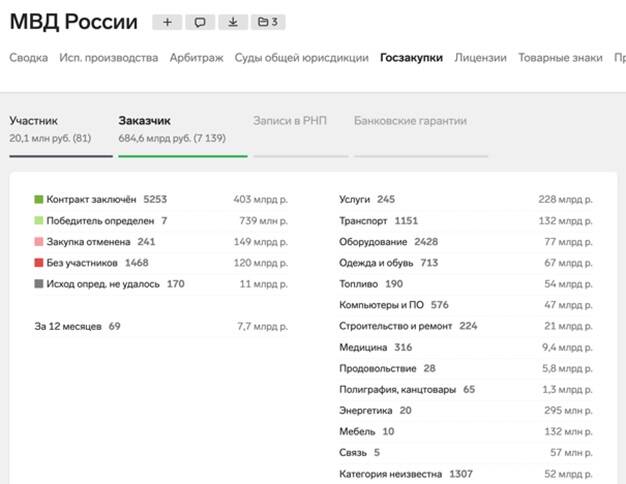Click the plus add button next to МВД России
The height and width of the screenshot is (484, 626).
(x=167, y=22)
